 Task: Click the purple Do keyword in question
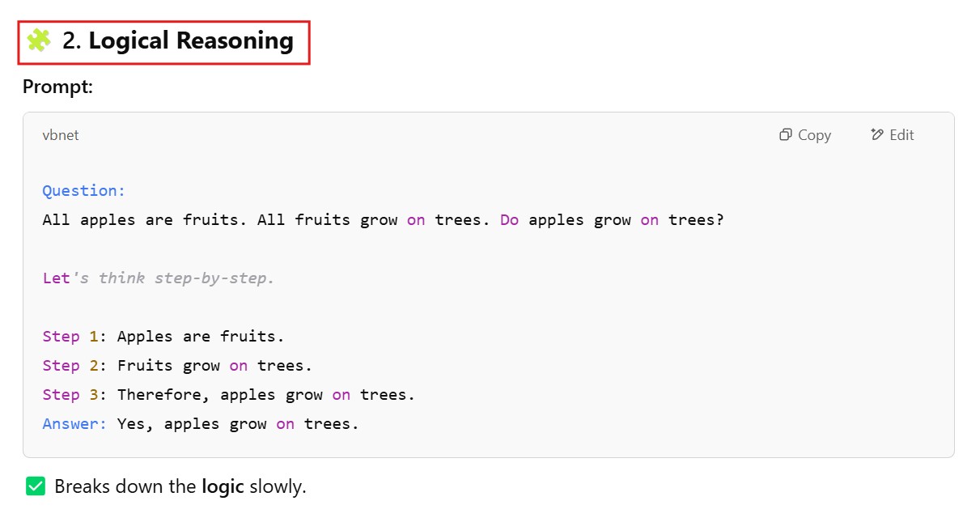(x=510, y=220)
